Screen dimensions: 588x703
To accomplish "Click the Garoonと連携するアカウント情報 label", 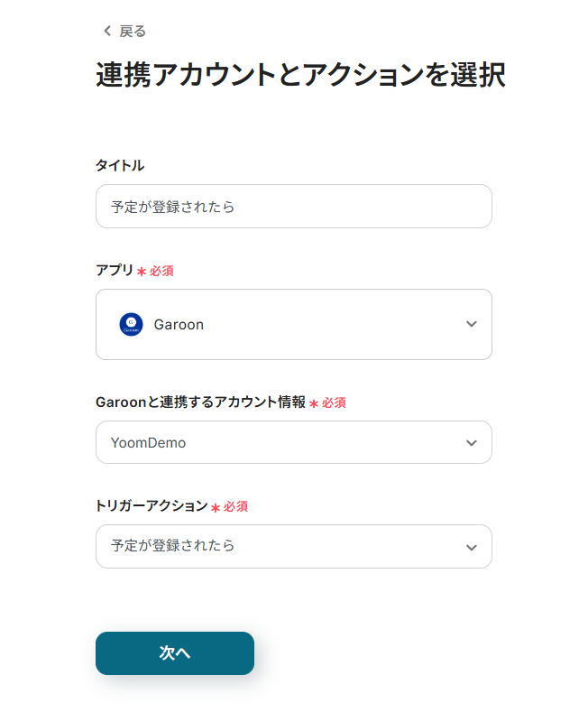I will 200,402.
